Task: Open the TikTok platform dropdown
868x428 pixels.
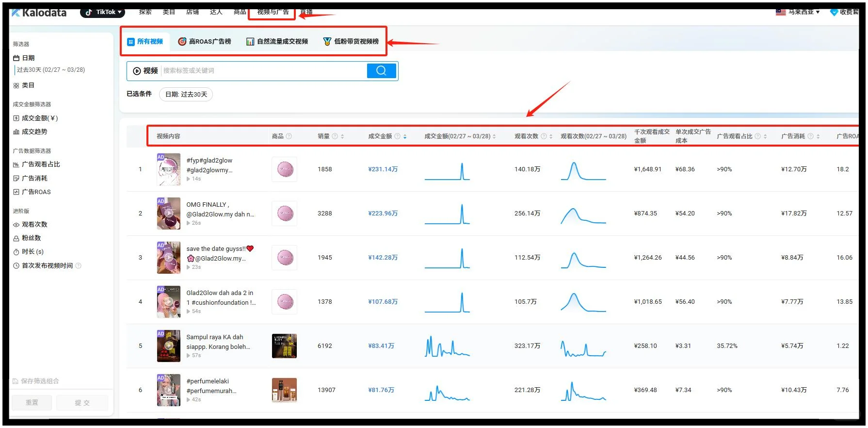Action: pyautogui.click(x=102, y=12)
